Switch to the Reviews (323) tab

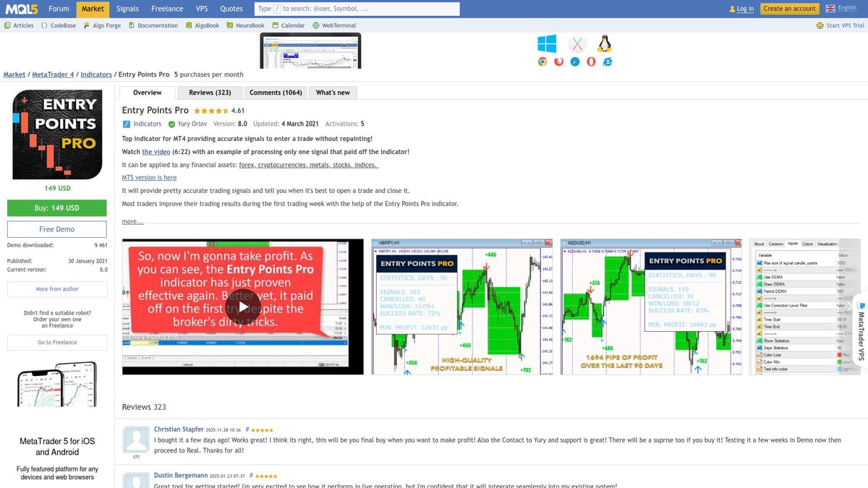coord(210,93)
